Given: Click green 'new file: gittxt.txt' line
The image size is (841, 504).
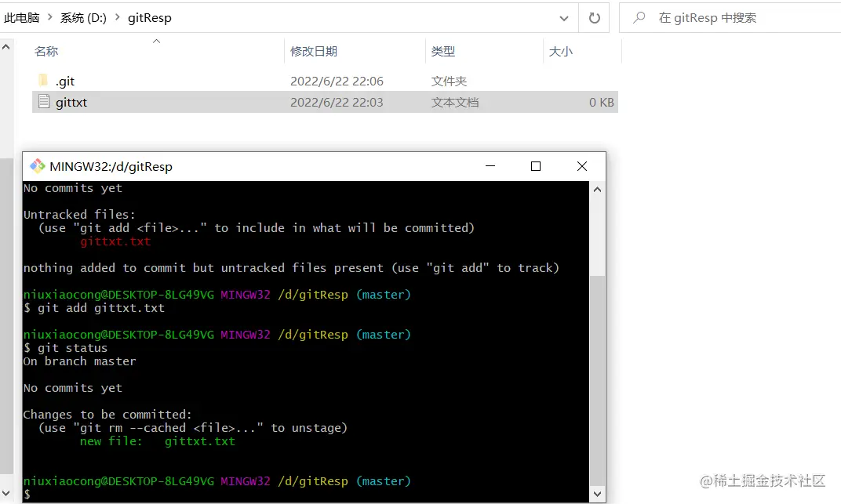Looking at the screenshot, I should point(157,441).
